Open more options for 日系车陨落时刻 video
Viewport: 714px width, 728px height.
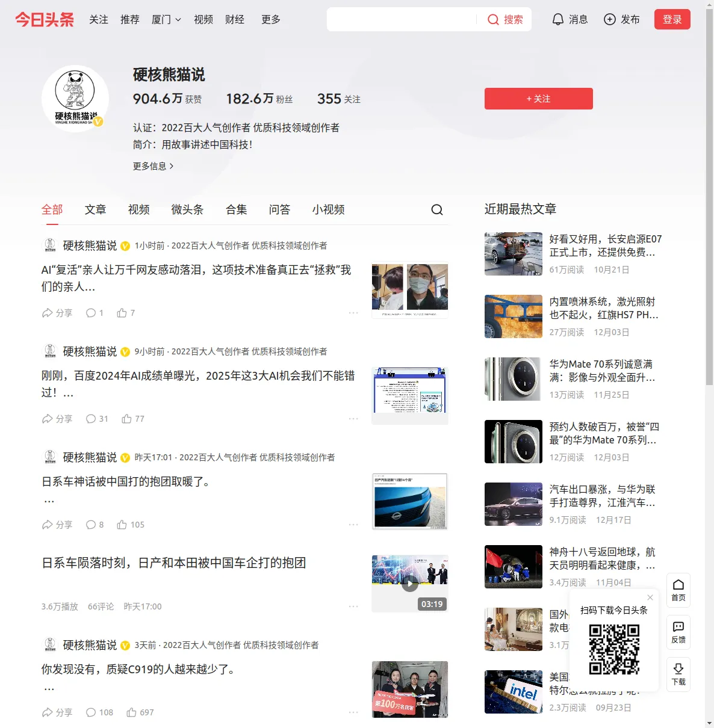(x=353, y=606)
